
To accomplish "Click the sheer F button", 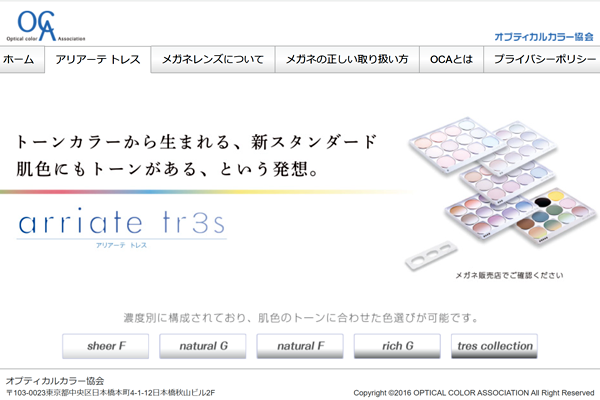I will point(105,346).
